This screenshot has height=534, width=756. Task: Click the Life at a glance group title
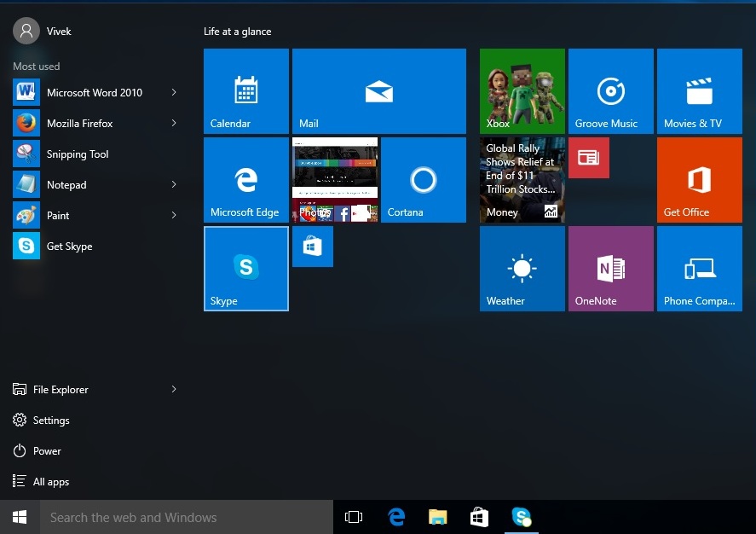click(x=237, y=32)
